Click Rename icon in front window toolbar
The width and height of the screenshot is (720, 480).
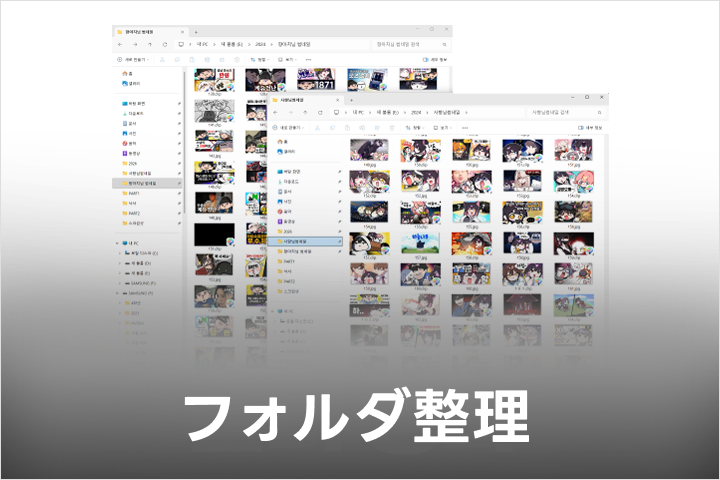coord(362,128)
